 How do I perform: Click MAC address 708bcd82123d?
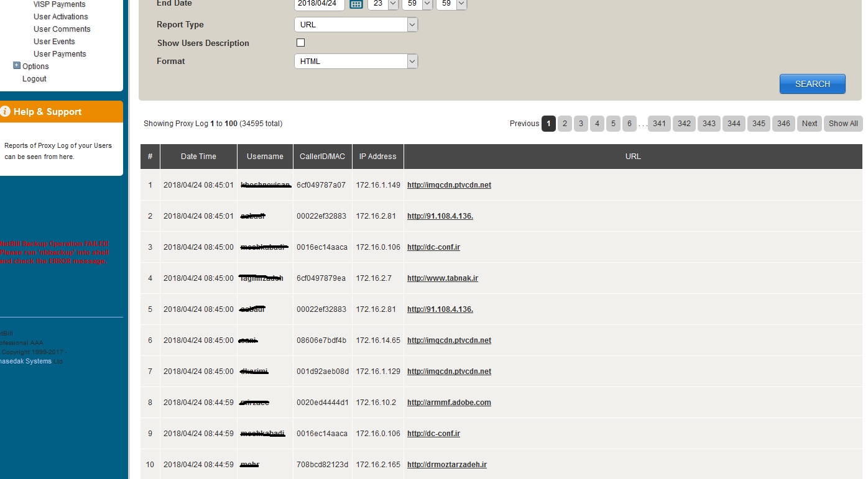322,465
